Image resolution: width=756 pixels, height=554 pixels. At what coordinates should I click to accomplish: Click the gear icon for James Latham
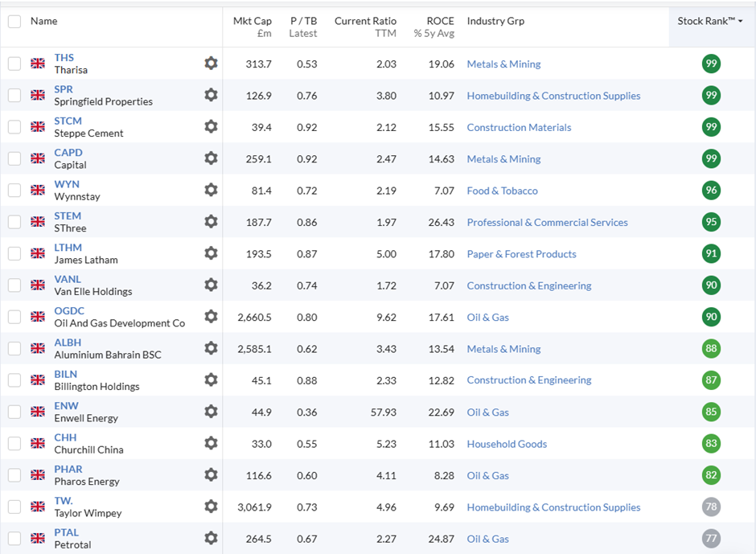tap(211, 253)
